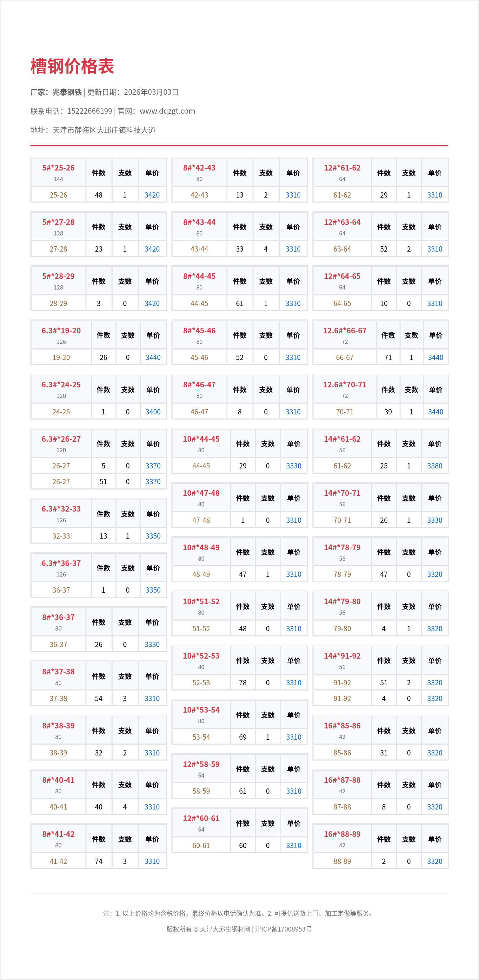This screenshot has width=479, height=980.
Task: Click the manufacturer name 兆泰钢铁
Action: tap(67, 92)
